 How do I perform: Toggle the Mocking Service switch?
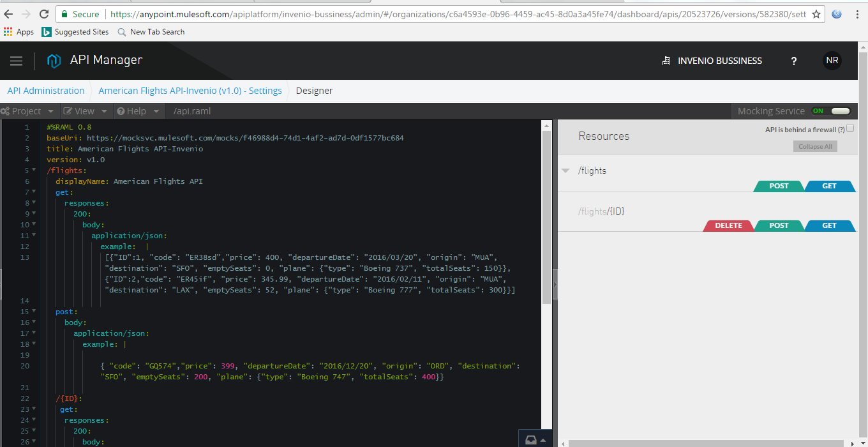tap(831, 111)
